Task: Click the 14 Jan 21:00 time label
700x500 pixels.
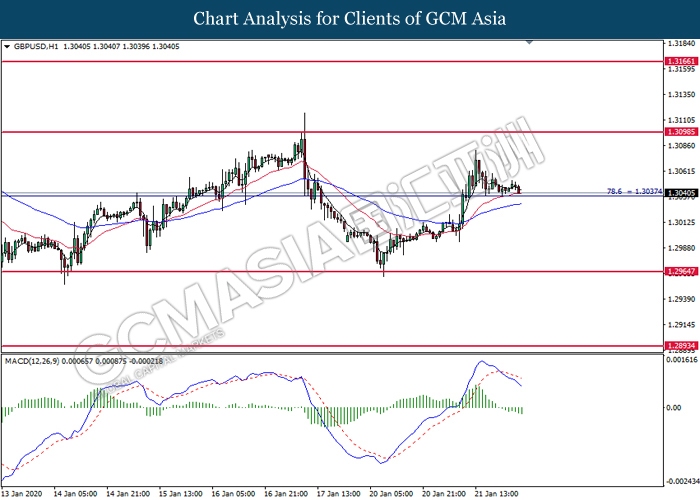Action: click(x=128, y=493)
